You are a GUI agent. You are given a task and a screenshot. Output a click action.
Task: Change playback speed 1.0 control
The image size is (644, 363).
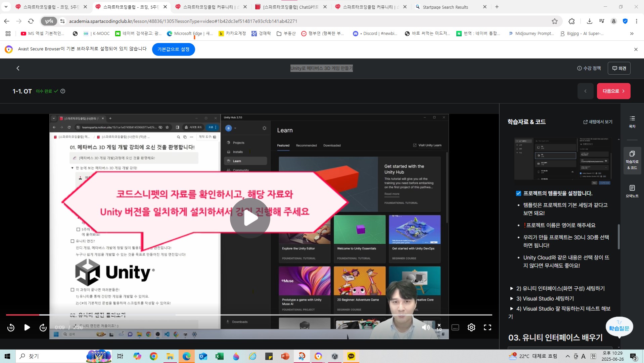[439, 327]
